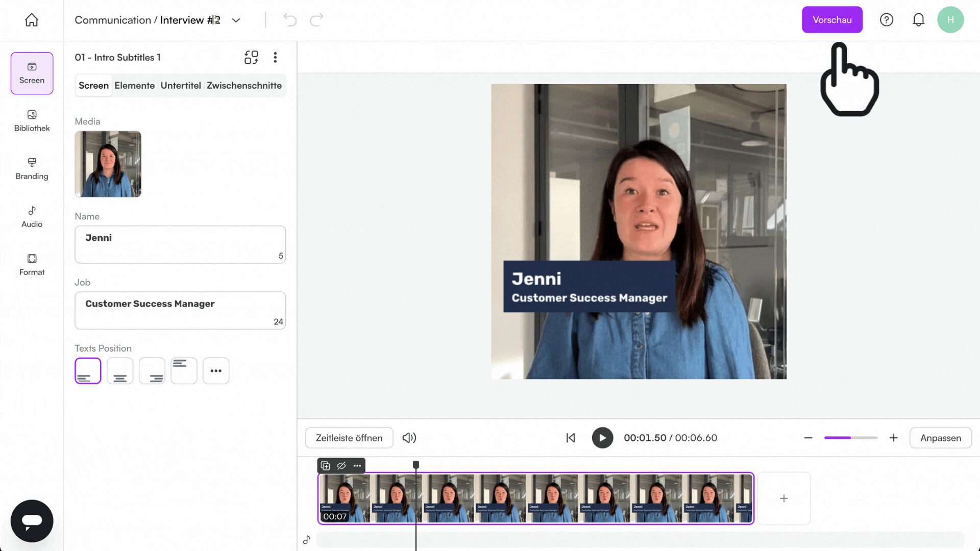
Task: Select bottom-center text position
Action: coord(120,371)
